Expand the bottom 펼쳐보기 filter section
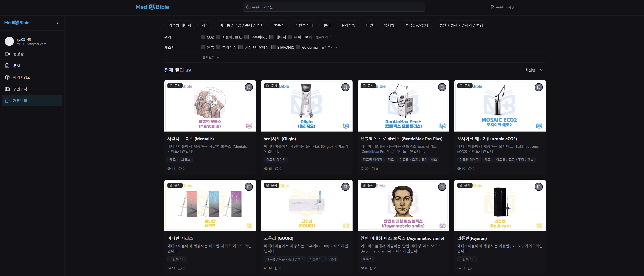 coord(211,58)
